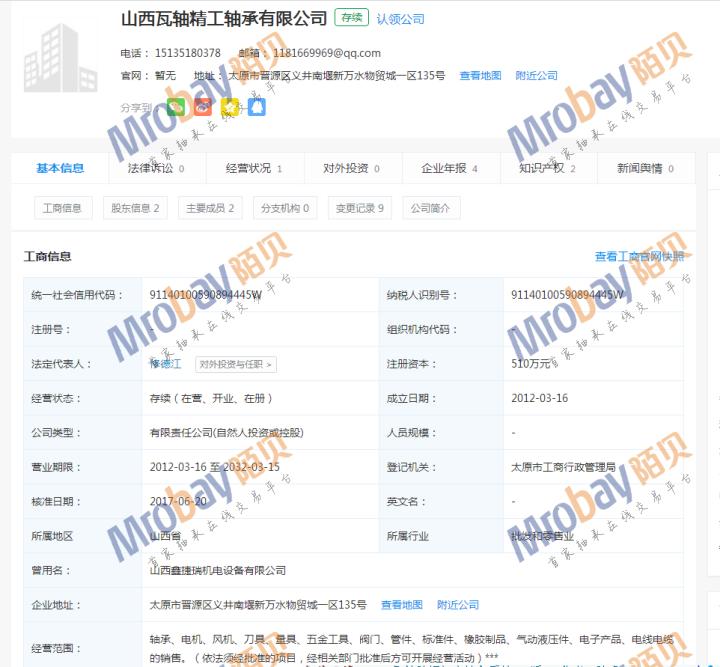720x667 pixels.
Task: Open 变更记录 section
Action: click(360, 208)
